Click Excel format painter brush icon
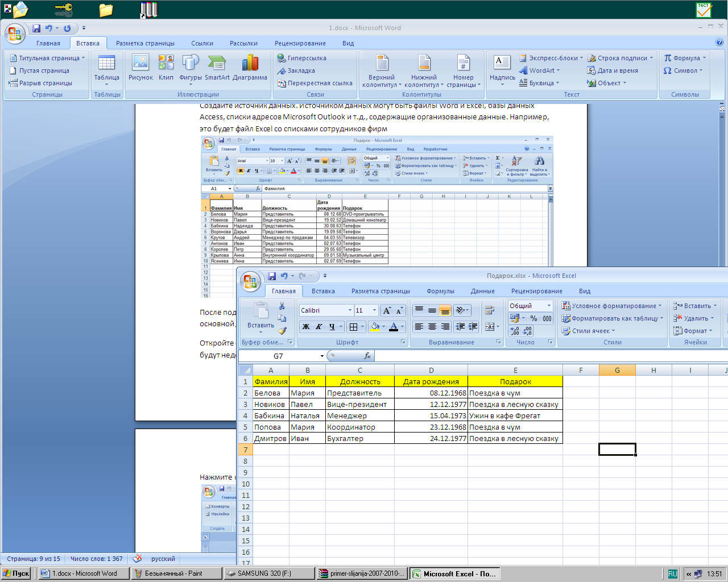The image size is (728, 582). tap(282, 330)
